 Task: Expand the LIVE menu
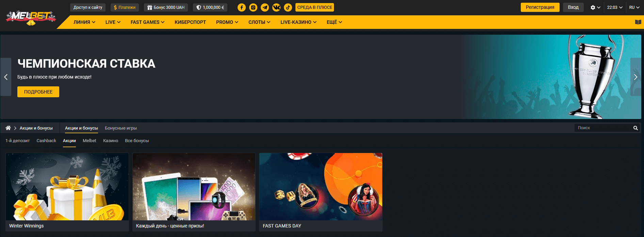[113, 22]
